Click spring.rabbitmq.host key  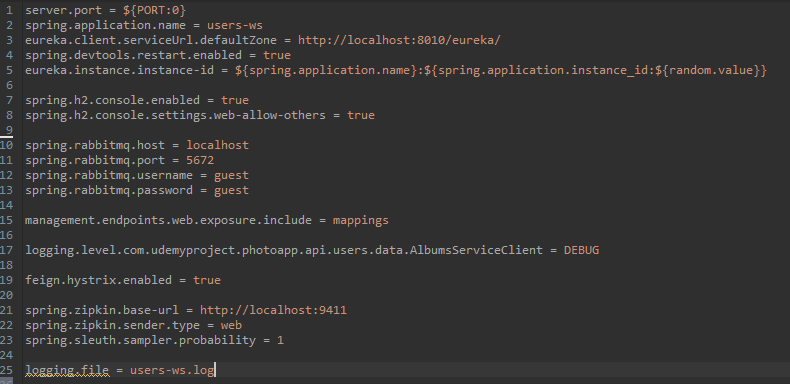tap(95, 145)
